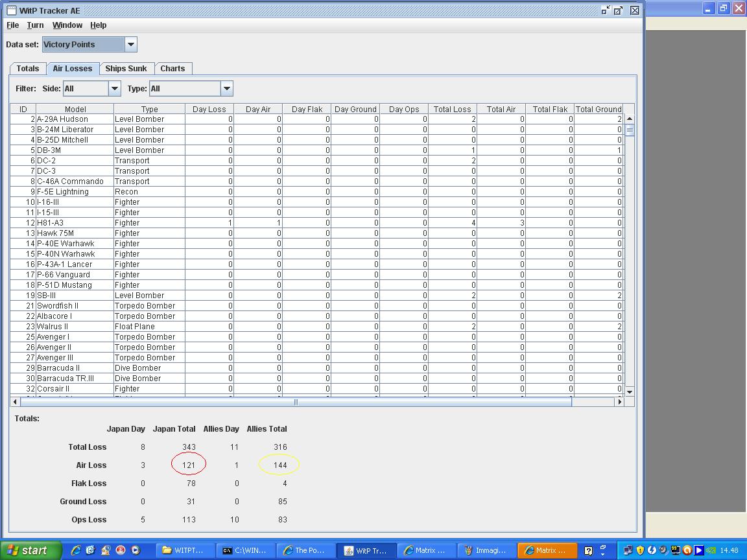The image size is (747, 560).
Task: Open the WITPT folder taskbar button
Action: [185, 550]
